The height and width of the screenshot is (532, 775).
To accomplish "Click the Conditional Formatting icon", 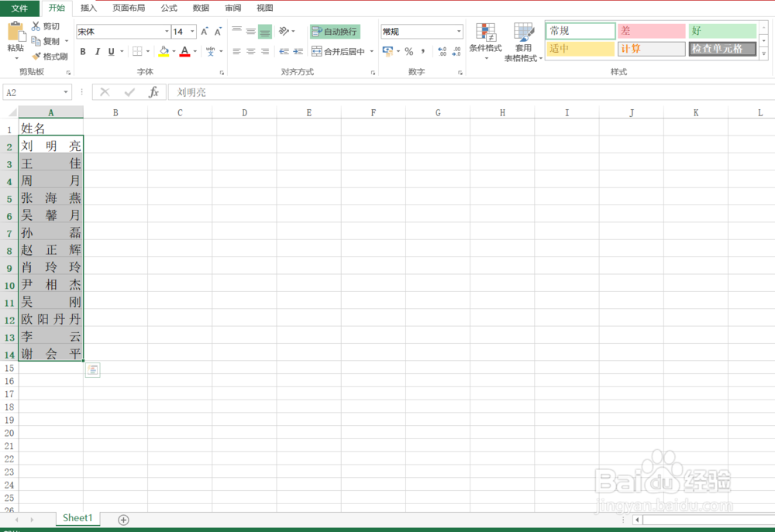I will point(486,33).
